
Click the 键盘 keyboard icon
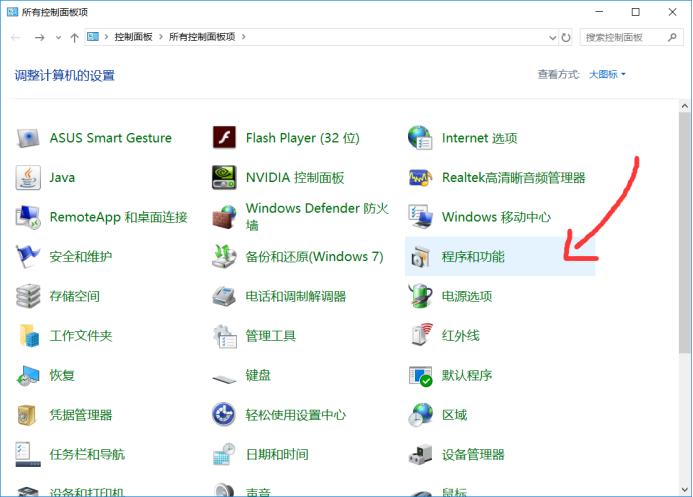point(224,379)
